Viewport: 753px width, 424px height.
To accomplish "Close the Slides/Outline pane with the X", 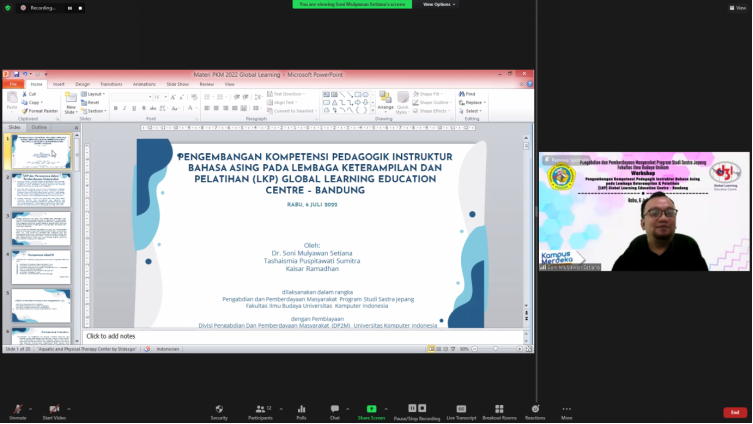I will pyautogui.click(x=76, y=128).
